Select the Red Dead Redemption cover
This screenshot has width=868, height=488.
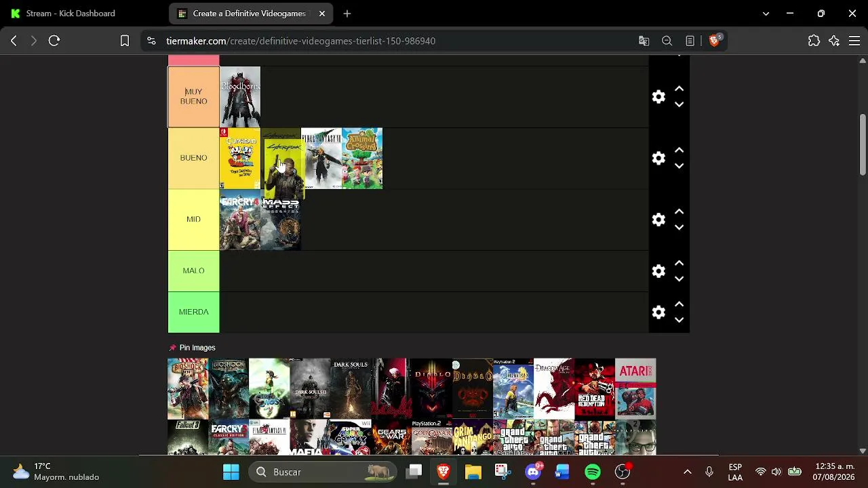point(595,389)
